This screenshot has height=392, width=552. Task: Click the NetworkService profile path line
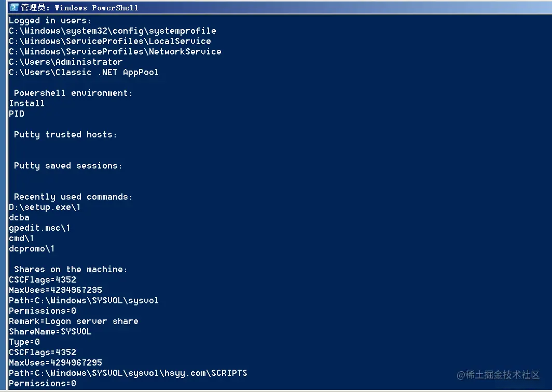115,52
